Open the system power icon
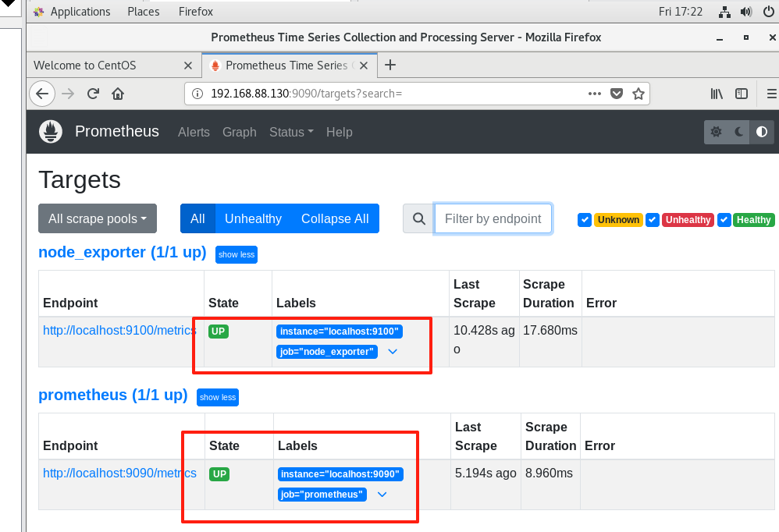 tap(769, 12)
